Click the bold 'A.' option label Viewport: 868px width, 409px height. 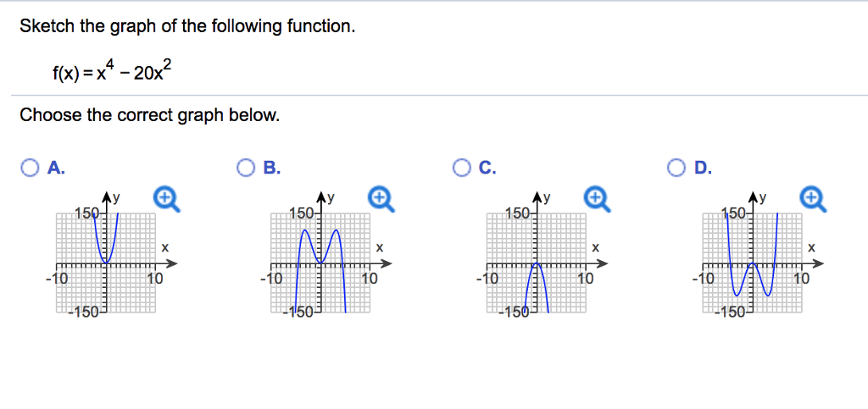(56, 168)
